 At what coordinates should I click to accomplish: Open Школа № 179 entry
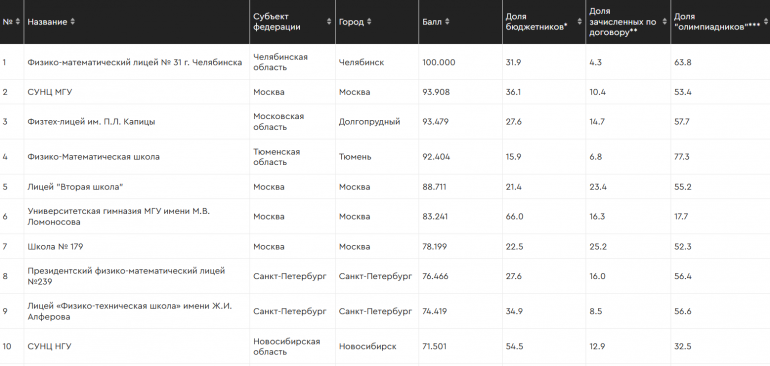55,247
